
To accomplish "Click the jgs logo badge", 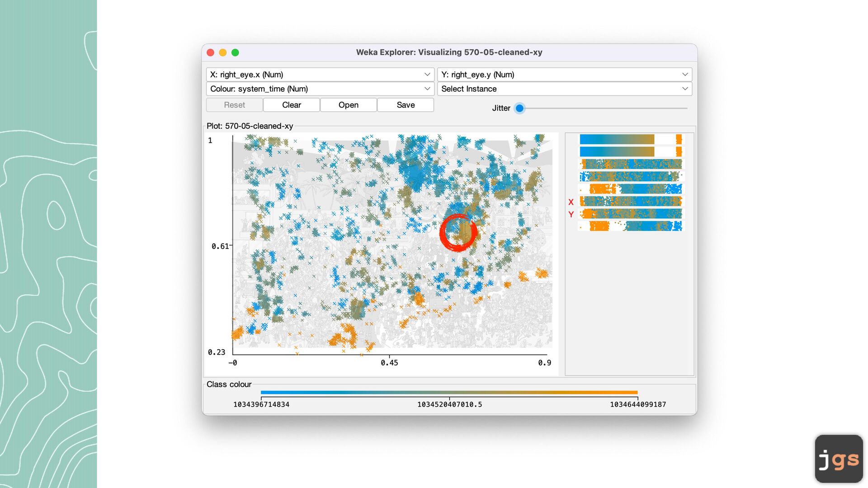I will point(839,459).
